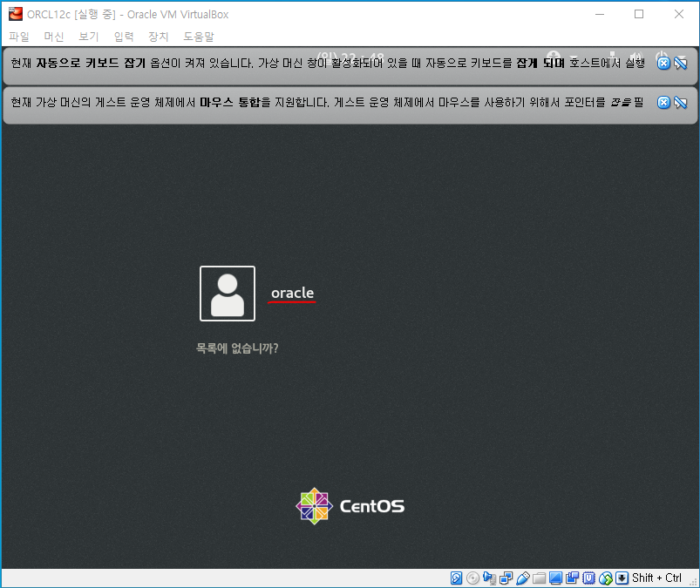Maximize the VirtualBox window
Viewport: 700px width, 588px height.
(x=639, y=14)
